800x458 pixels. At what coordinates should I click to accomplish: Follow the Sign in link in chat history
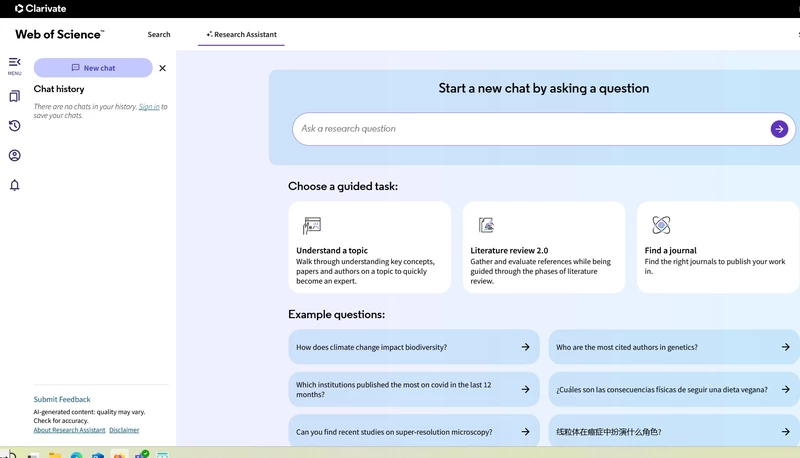(x=149, y=107)
